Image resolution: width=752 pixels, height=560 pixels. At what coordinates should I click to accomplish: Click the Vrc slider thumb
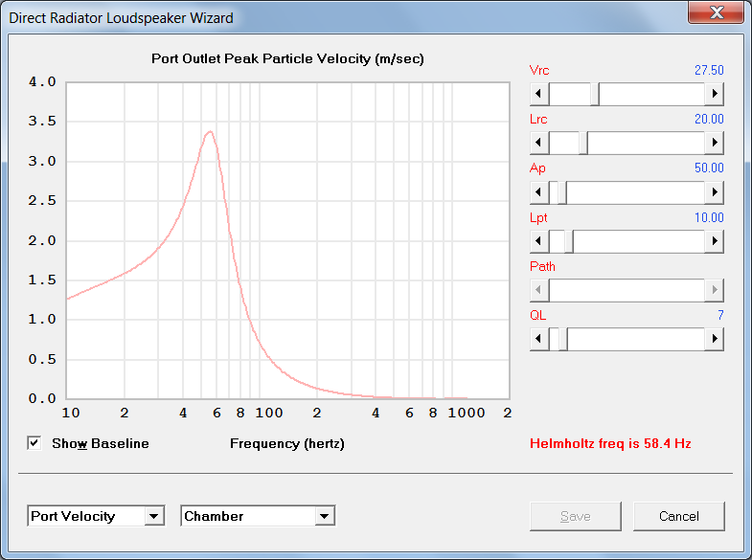(x=595, y=94)
